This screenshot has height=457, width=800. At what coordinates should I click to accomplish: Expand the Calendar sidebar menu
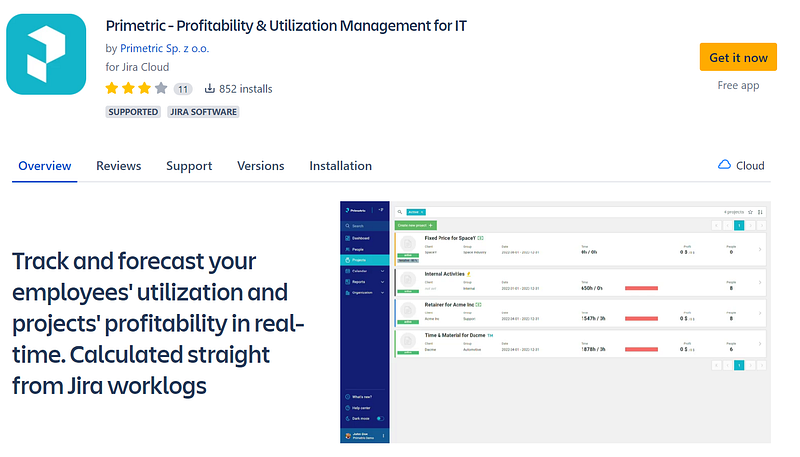364,270
